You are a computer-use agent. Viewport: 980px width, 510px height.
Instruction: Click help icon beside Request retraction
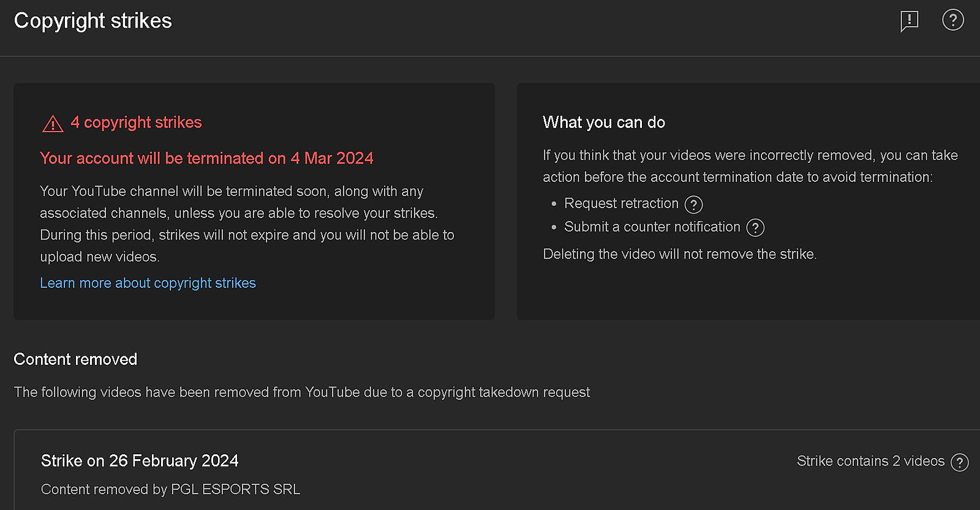[x=693, y=204]
